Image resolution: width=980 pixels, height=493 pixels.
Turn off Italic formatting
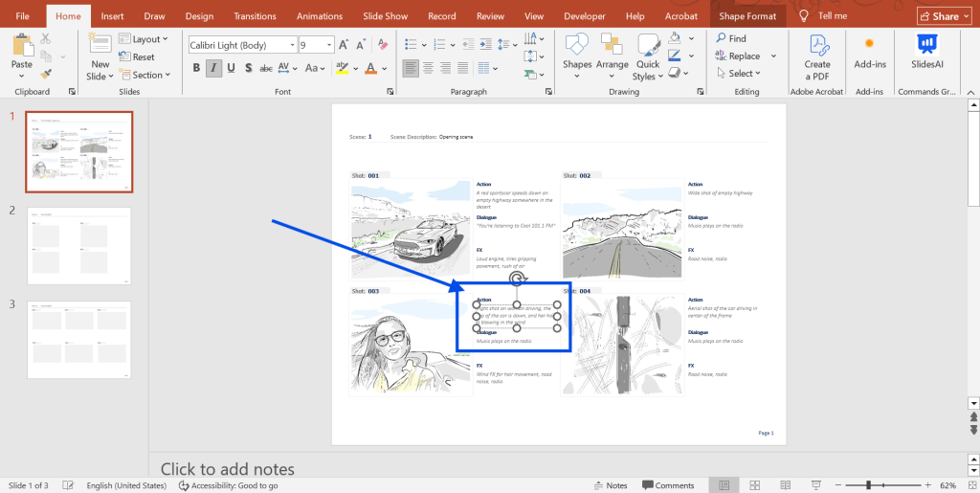pos(214,68)
